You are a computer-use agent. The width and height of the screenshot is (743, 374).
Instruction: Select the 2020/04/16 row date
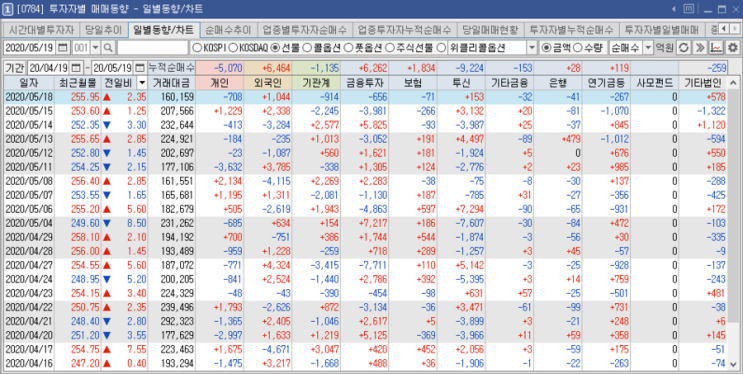[x=28, y=363]
